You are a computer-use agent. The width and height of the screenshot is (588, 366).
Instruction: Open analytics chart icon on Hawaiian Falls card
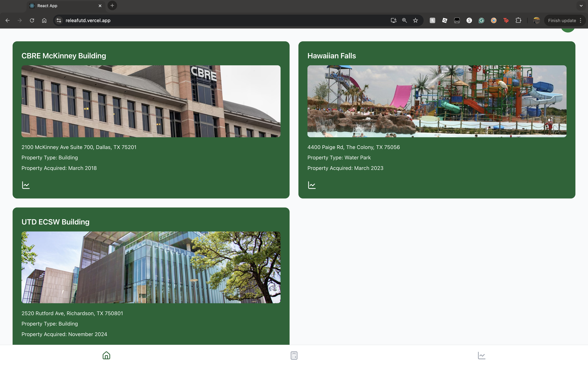(x=312, y=185)
